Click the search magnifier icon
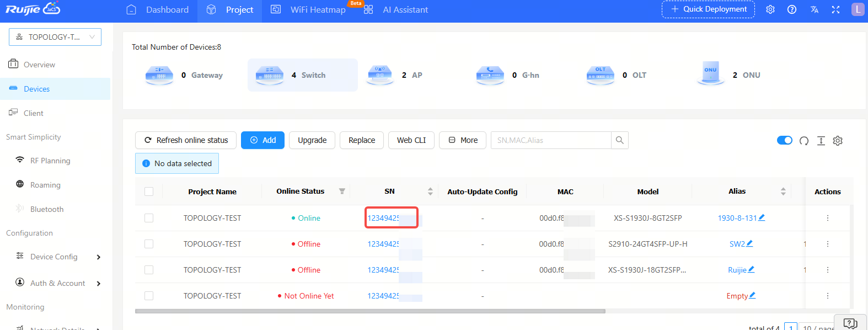This screenshot has height=330, width=868. tap(620, 140)
